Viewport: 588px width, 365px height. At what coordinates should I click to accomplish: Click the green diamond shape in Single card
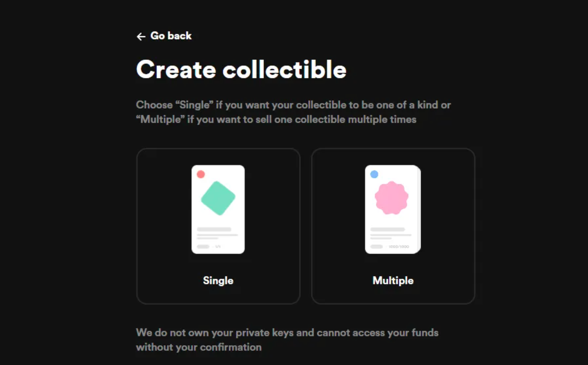[x=218, y=198]
